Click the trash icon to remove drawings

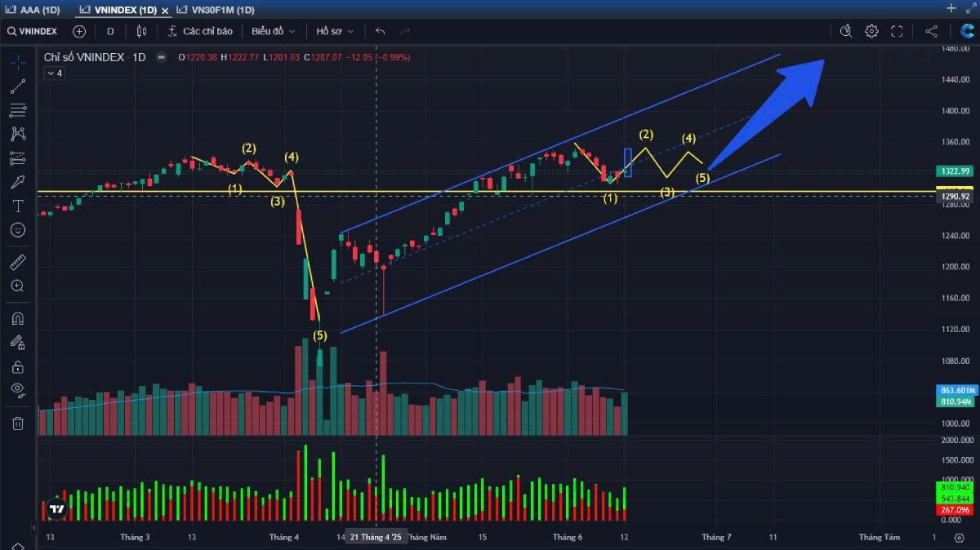(18, 423)
